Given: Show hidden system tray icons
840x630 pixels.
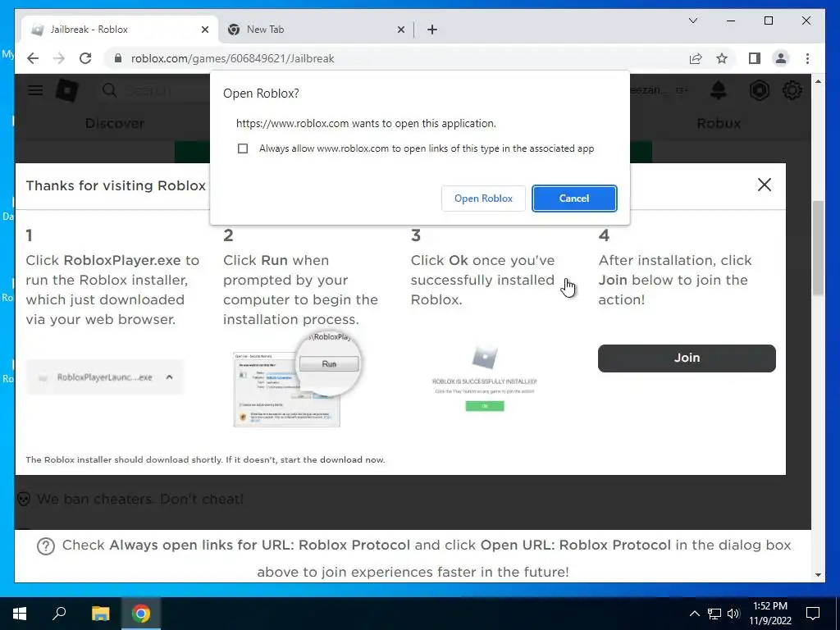Looking at the screenshot, I should pyautogui.click(x=694, y=614).
